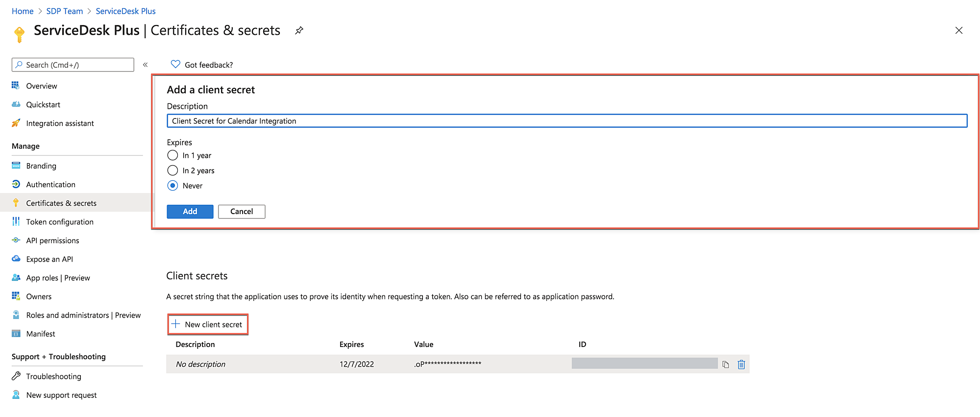Click the Roles and administrators icon

coord(16,315)
